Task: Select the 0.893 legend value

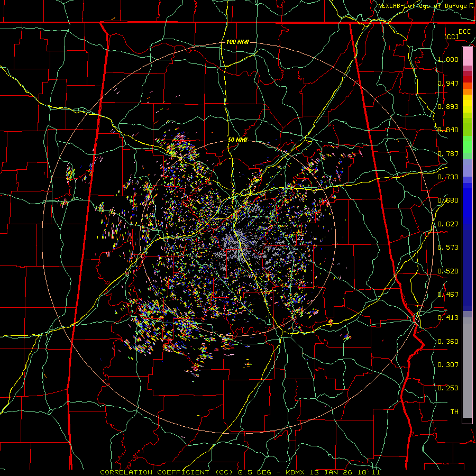Action: (448, 106)
